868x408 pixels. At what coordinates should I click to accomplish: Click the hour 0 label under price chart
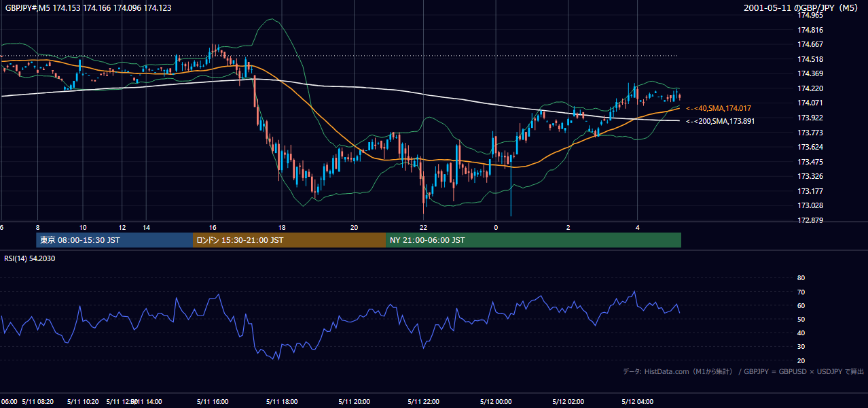496,227
